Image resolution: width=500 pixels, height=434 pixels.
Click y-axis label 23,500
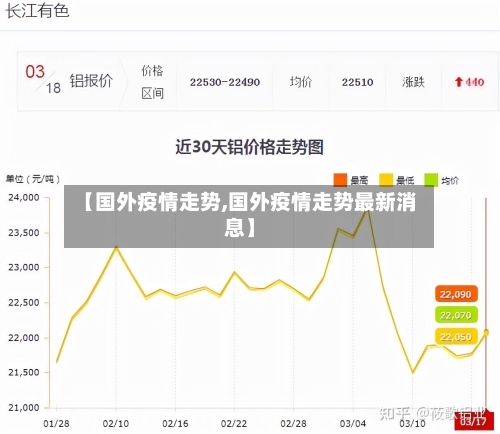coord(24,233)
